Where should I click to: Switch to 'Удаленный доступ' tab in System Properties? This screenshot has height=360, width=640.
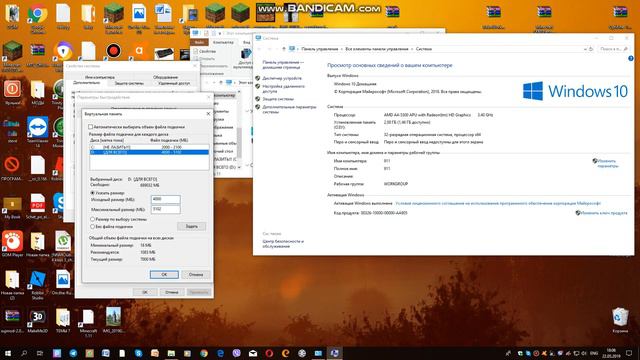tap(174, 83)
